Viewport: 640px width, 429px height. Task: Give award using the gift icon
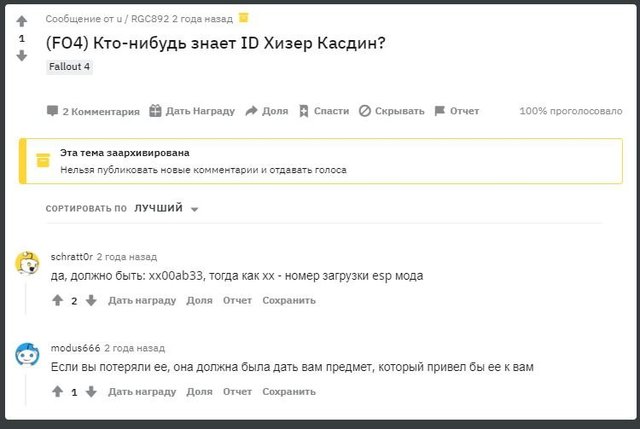[155, 111]
